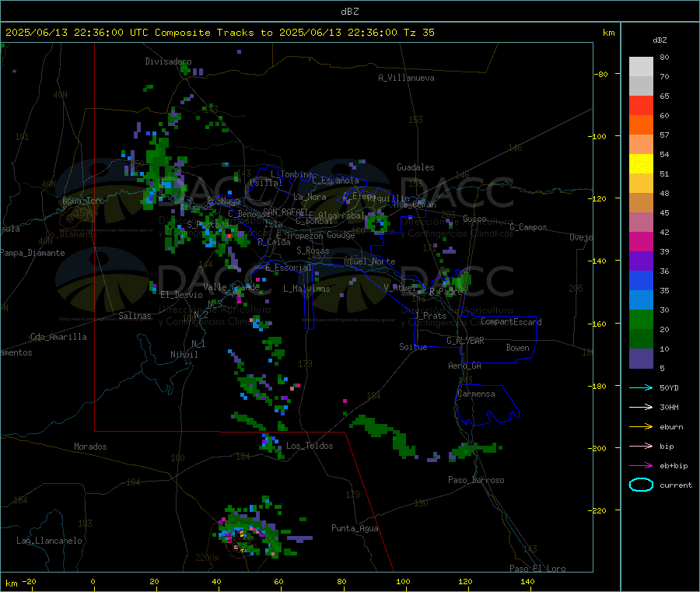This screenshot has height=592, width=700.
Task: Click the 100 km bottom axis tick
Action: coord(403,581)
